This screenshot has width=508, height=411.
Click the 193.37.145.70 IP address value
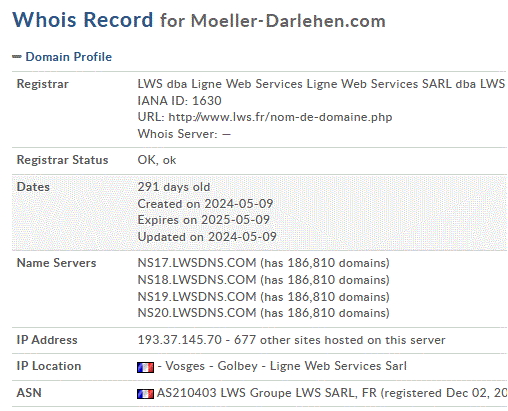[179, 340]
